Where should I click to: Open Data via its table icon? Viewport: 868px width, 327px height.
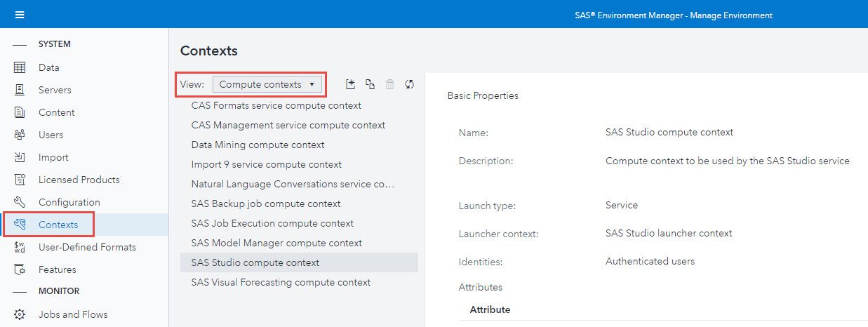click(20, 67)
